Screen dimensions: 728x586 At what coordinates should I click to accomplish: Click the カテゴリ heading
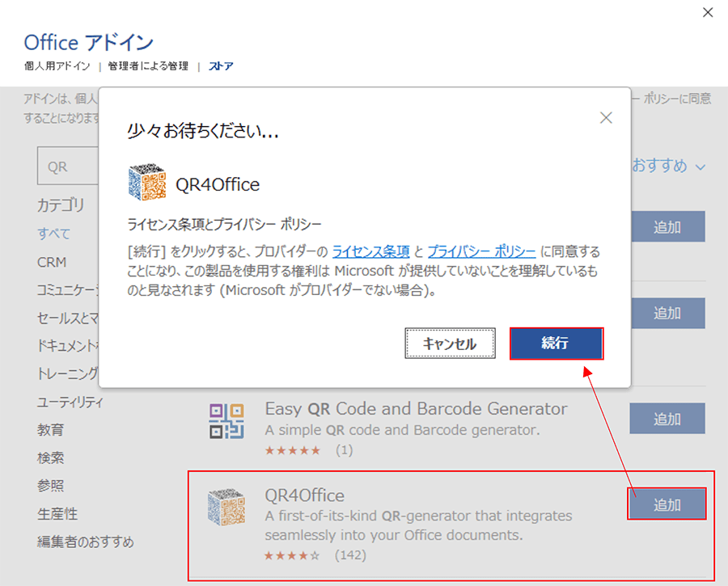(x=61, y=204)
